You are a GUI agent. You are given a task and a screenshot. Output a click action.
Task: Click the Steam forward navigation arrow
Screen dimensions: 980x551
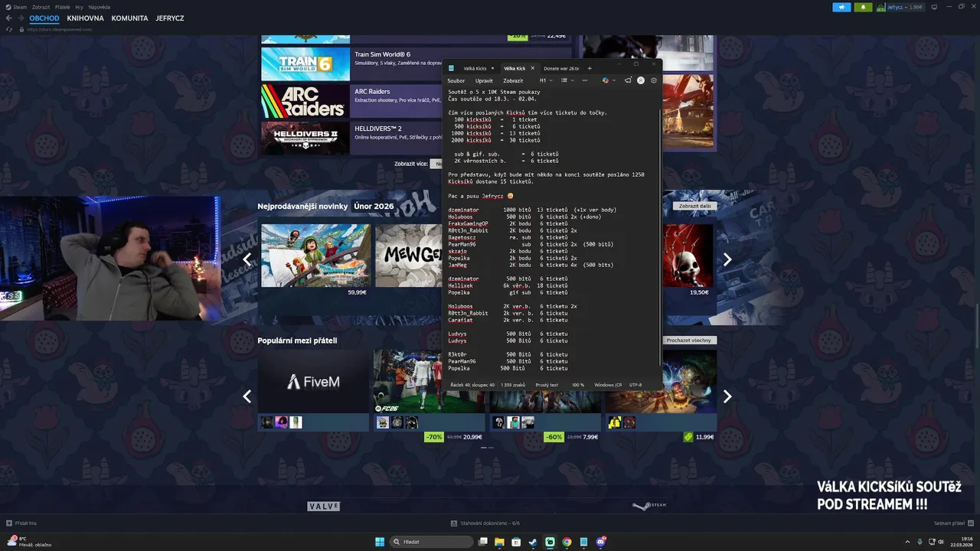19,18
